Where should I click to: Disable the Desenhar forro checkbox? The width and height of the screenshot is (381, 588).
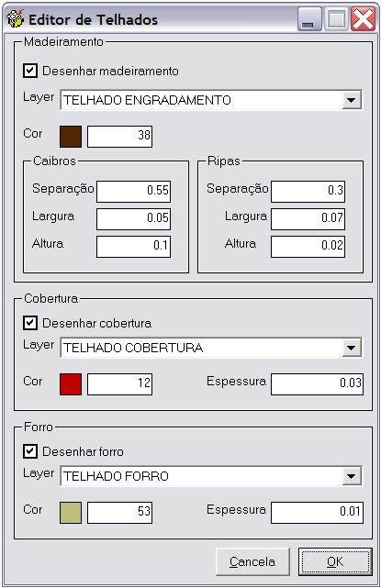coord(30,451)
